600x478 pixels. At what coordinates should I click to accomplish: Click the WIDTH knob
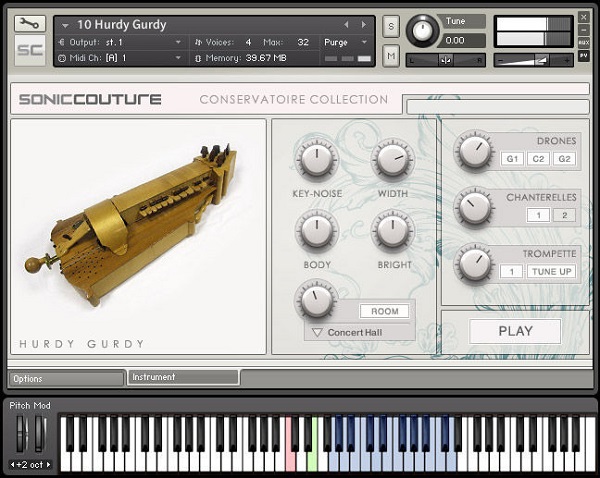point(393,160)
